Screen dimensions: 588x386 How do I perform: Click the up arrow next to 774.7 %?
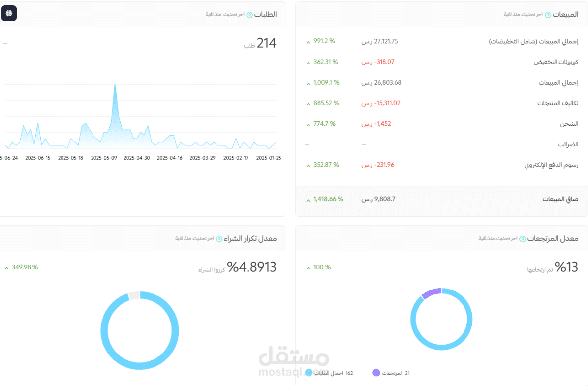[x=308, y=125]
